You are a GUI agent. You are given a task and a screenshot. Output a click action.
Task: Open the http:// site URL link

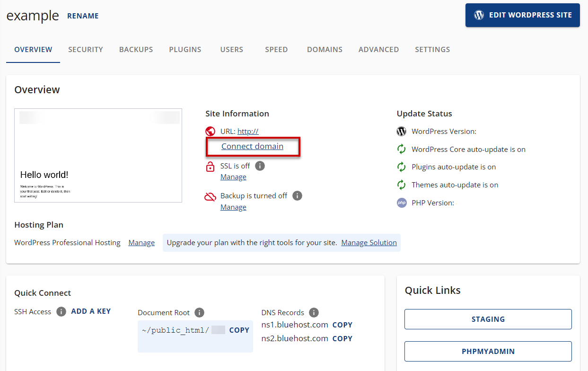coord(248,132)
